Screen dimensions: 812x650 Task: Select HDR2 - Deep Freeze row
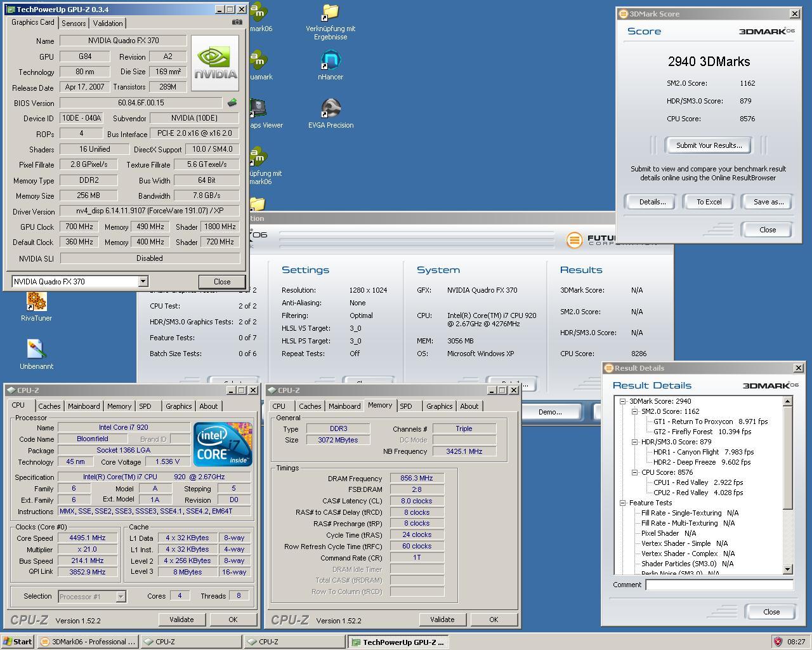tap(702, 462)
